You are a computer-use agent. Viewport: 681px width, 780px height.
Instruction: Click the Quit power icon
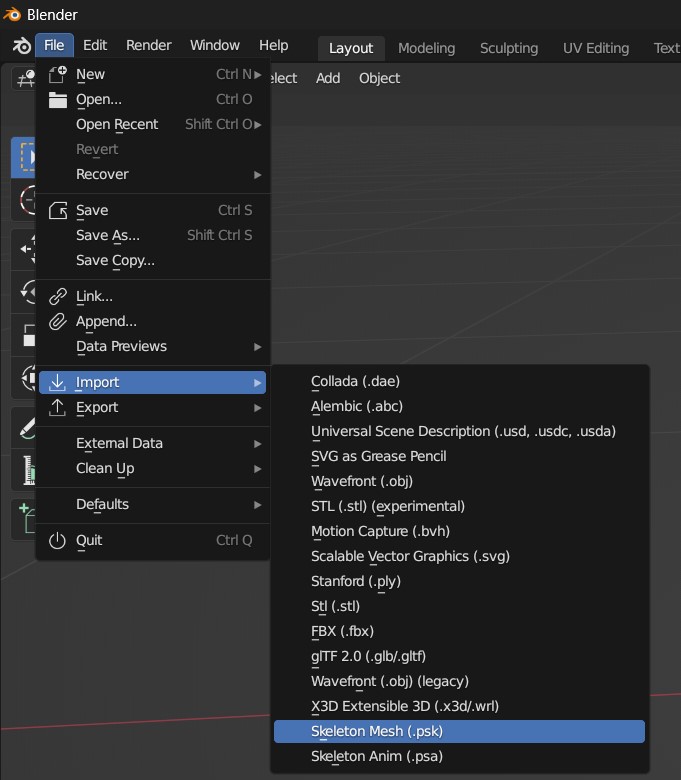point(58,540)
